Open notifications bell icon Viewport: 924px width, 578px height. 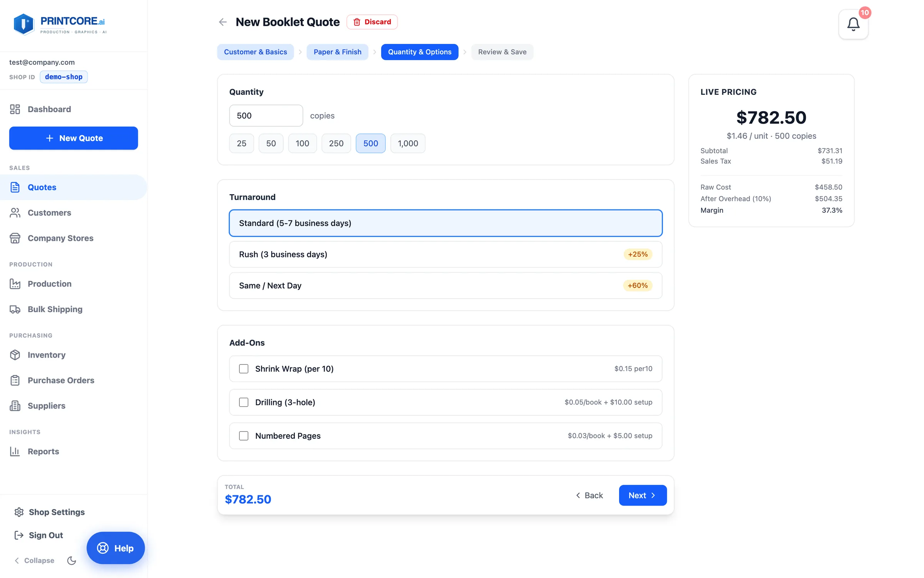(853, 24)
